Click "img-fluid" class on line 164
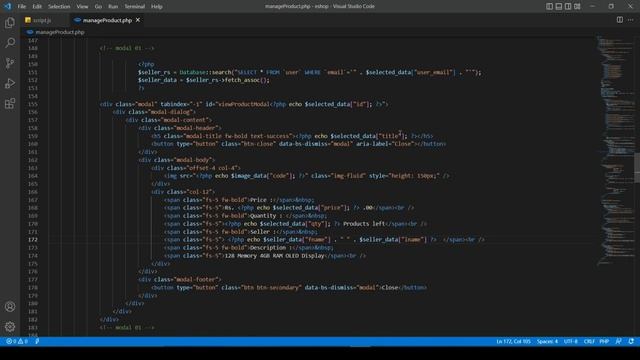 (348, 176)
